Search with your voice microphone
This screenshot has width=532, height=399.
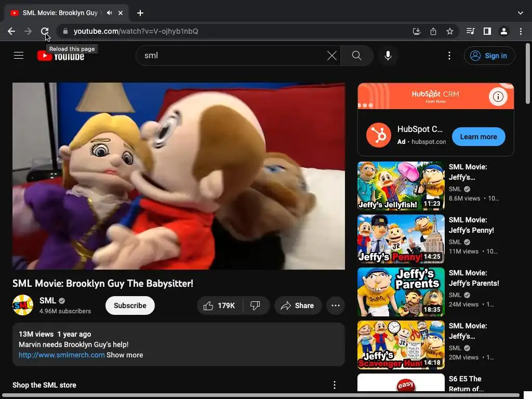388,55
